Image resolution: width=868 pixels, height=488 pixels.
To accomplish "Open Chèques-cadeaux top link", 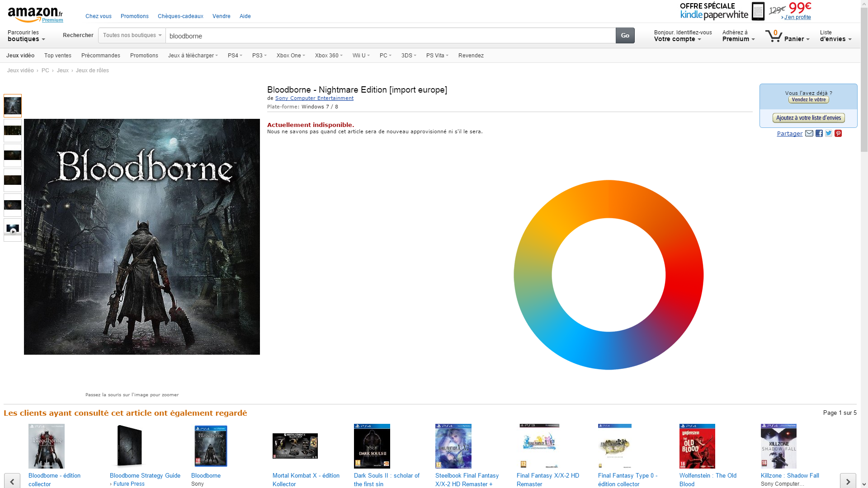I will pos(180,16).
